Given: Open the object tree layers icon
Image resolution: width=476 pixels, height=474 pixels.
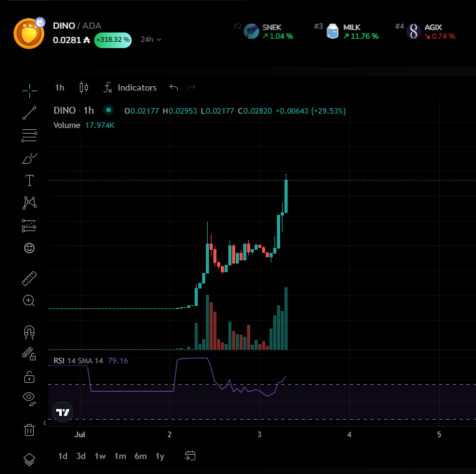Looking at the screenshot, I should [29, 460].
